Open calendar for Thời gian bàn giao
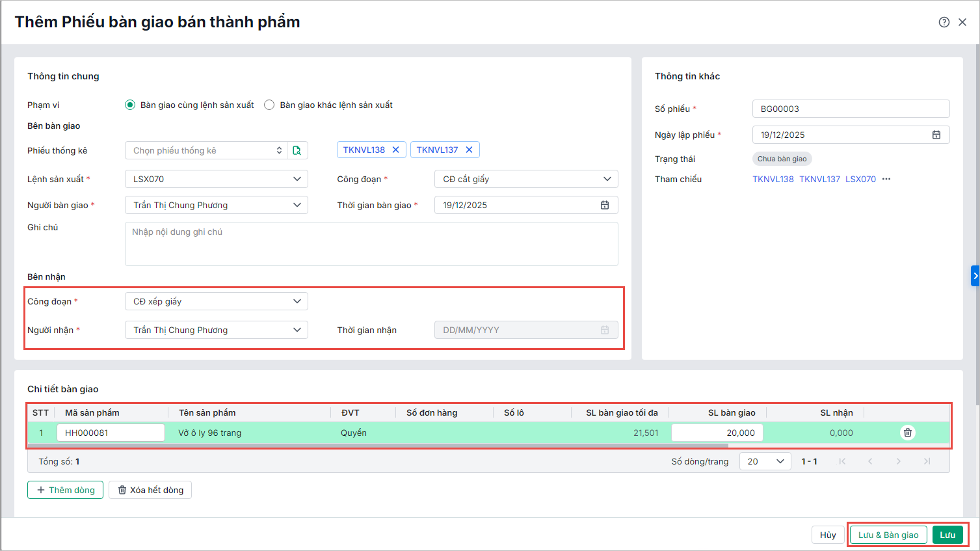 604,205
